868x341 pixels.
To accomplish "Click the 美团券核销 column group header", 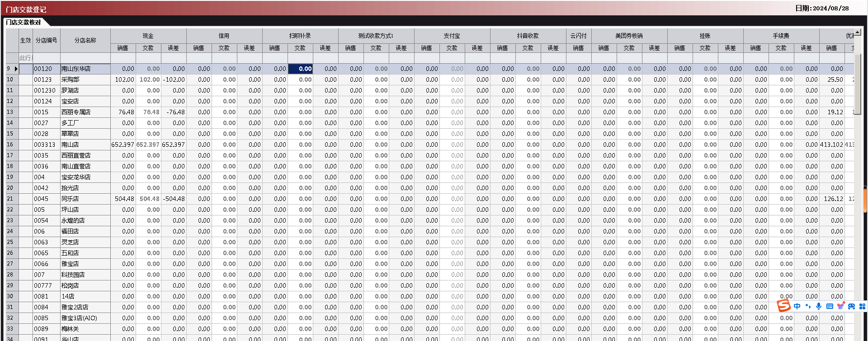I will (629, 36).
